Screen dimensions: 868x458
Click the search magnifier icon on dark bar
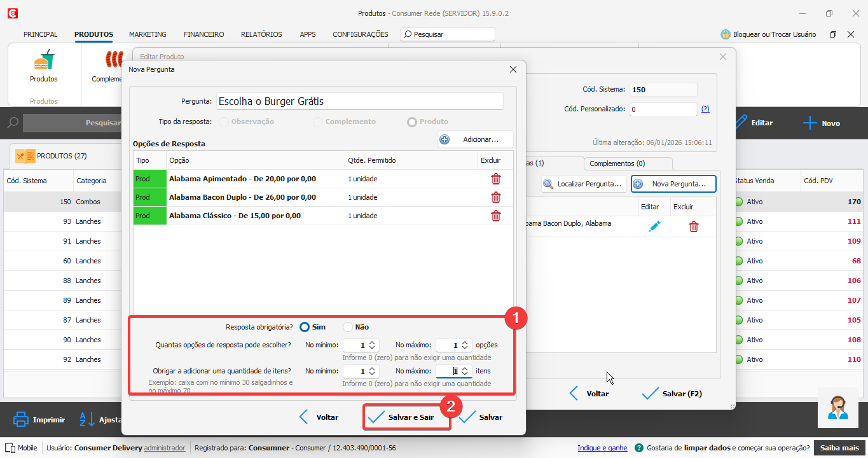coord(13,123)
